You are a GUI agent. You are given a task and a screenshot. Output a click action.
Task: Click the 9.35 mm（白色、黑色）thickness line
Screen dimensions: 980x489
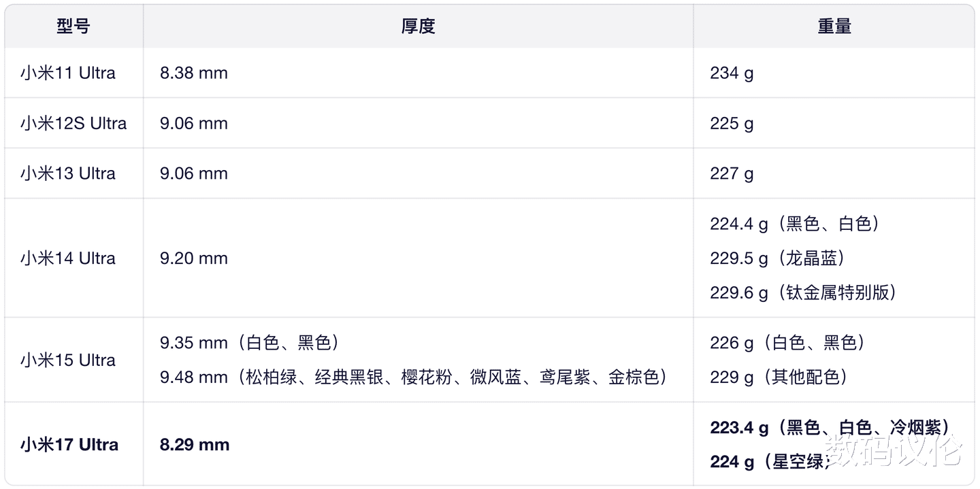pyautogui.click(x=250, y=343)
